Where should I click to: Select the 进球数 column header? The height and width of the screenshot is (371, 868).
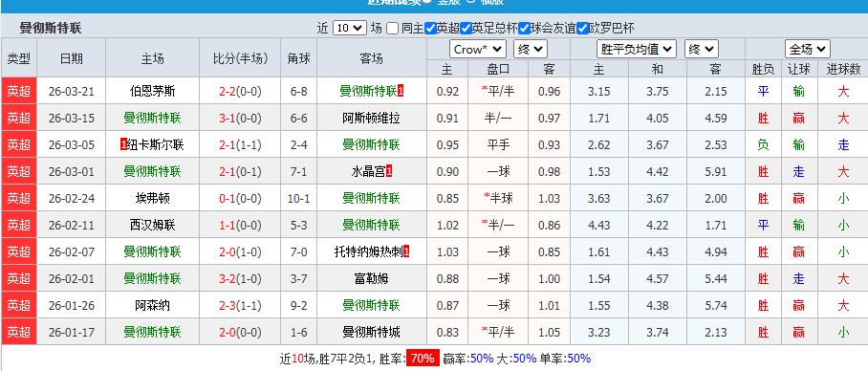[843, 69]
